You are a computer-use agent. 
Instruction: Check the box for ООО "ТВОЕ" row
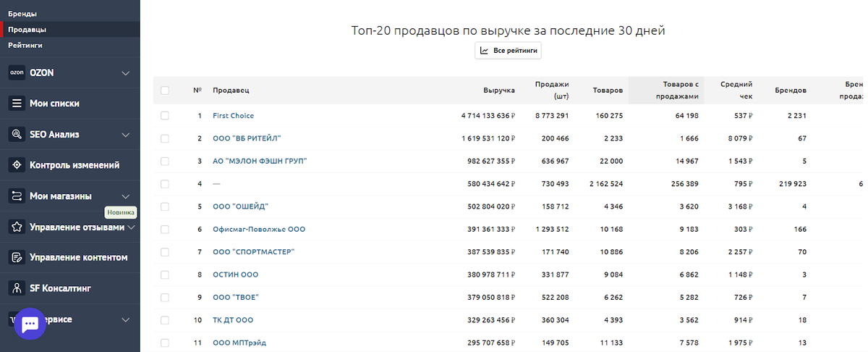point(165,297)
